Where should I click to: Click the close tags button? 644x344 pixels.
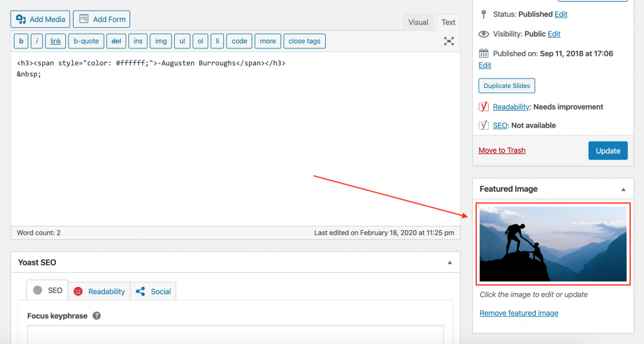point(304,41)
